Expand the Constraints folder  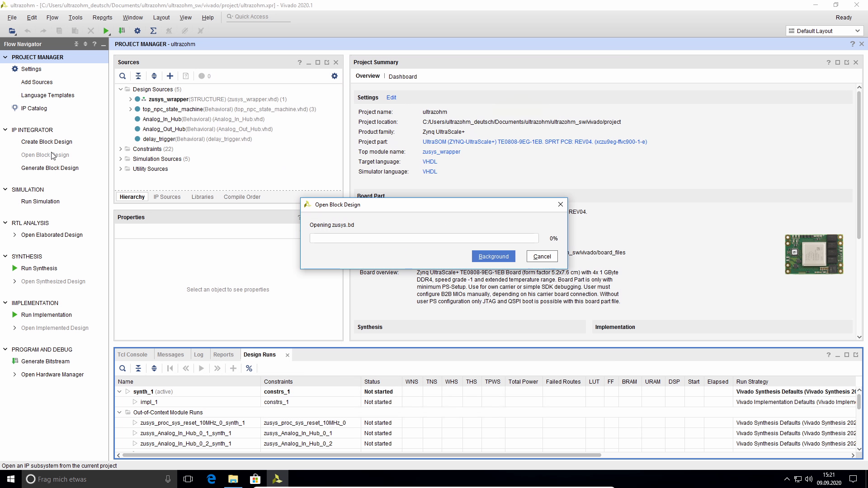[121, 149]
